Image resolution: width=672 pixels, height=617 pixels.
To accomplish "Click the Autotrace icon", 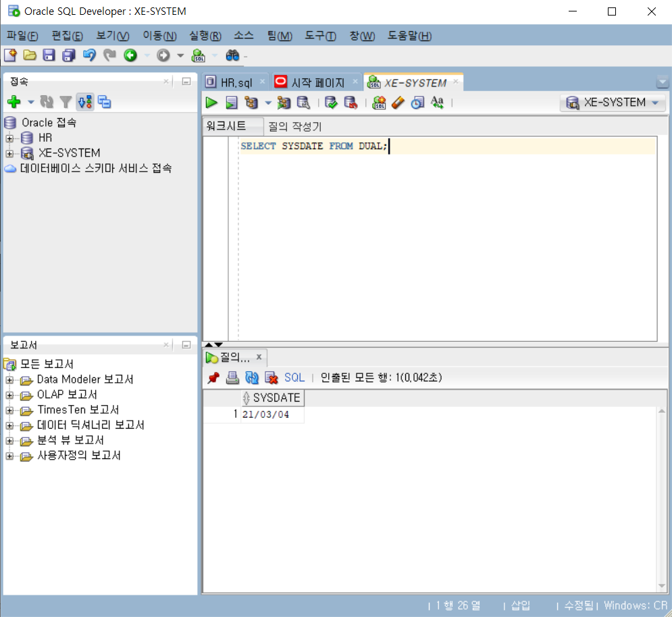I will (x=284, y=103).
